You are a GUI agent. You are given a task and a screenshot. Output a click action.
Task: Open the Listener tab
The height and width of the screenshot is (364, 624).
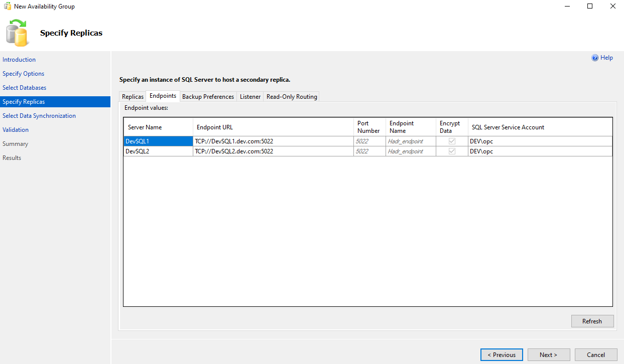[250, 97]
